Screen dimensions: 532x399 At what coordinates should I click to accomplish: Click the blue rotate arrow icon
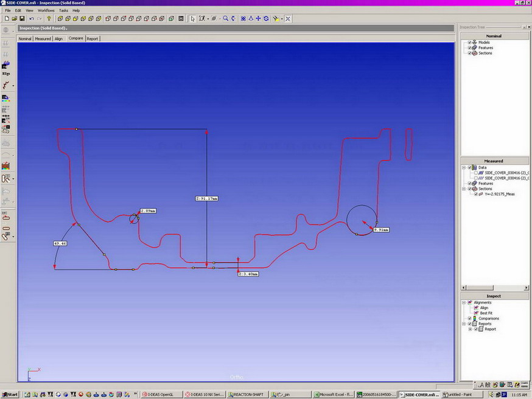click(x=233, y=19)
